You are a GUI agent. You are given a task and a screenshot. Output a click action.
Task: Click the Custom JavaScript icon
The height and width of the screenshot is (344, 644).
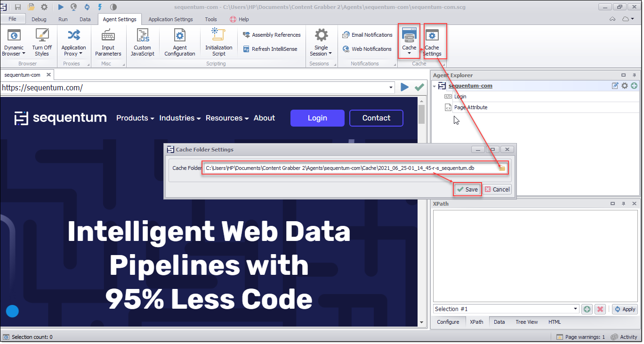tap(142, 36)
